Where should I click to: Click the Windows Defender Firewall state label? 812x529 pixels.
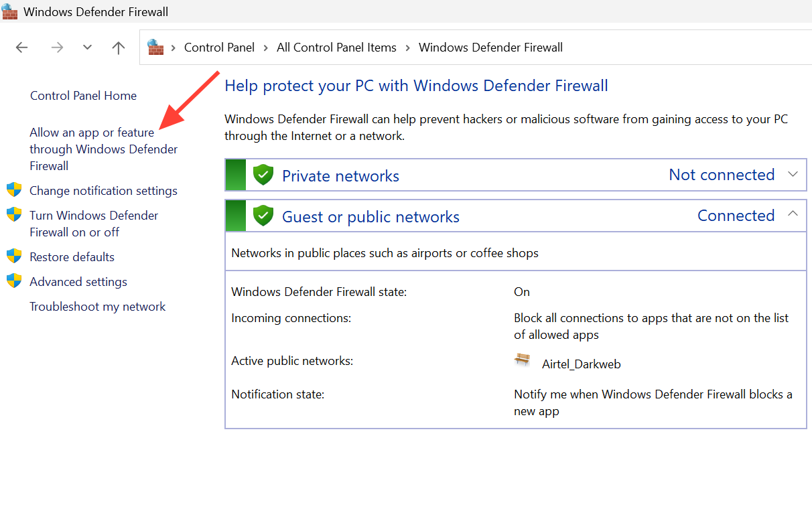[319, 292]
